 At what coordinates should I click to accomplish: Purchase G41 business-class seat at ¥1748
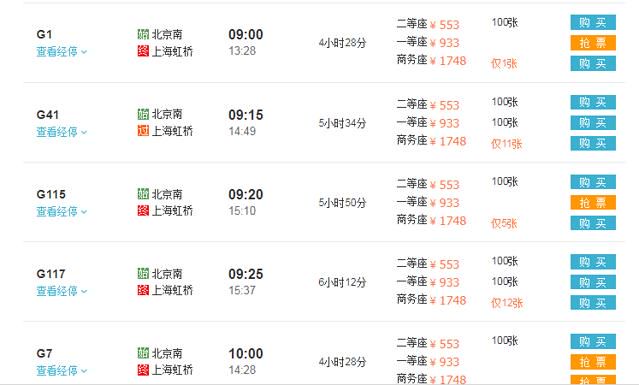point(593,143)
